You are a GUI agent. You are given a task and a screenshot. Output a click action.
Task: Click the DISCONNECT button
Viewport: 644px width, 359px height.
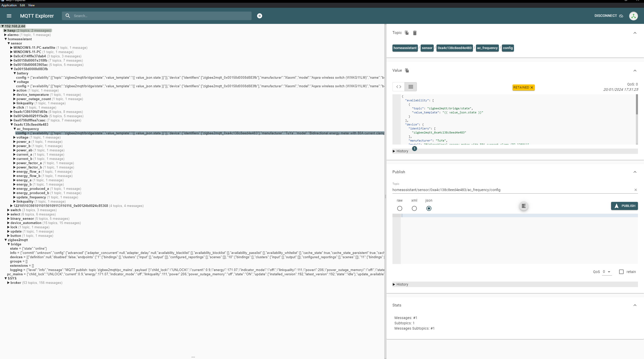point(606,16)
